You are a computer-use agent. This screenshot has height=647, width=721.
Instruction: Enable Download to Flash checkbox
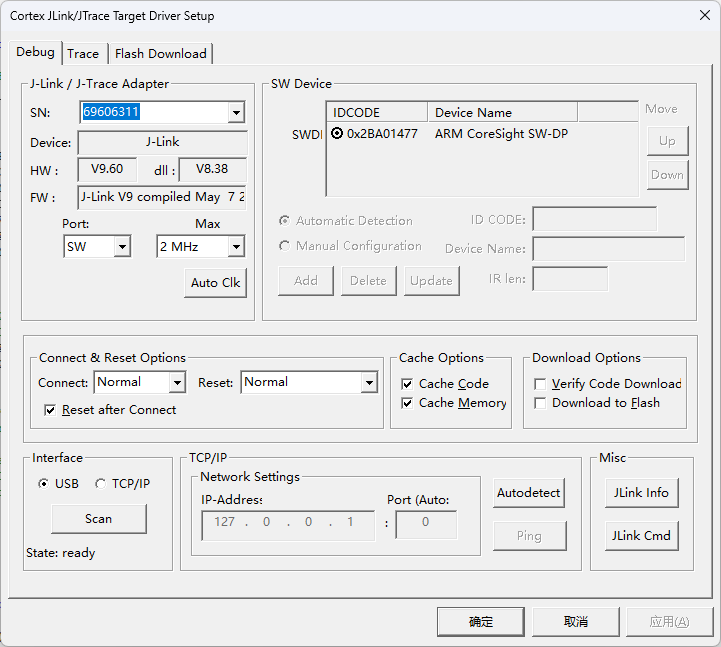click(x=541, y=403)
